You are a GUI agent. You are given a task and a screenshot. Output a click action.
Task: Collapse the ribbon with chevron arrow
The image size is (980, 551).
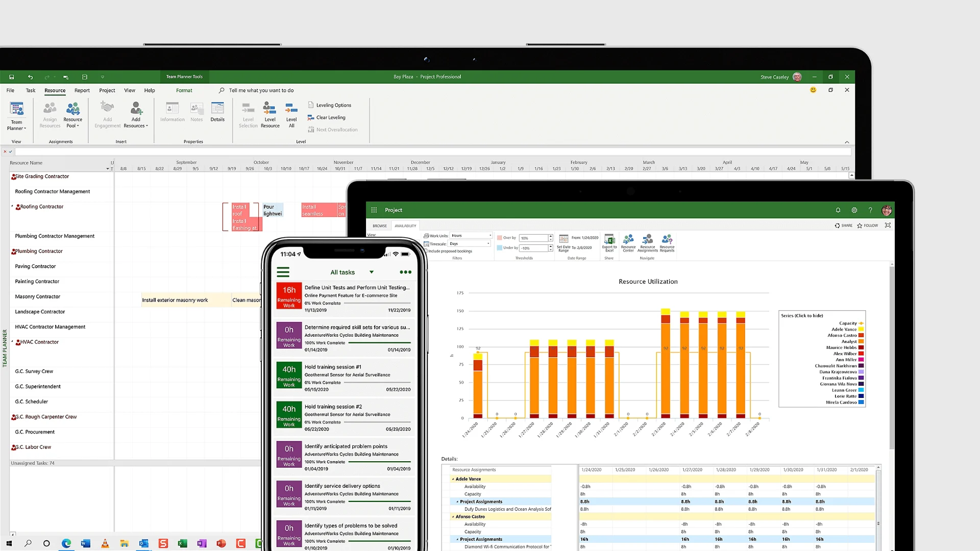pyautogui.click(x=847, y=142)
